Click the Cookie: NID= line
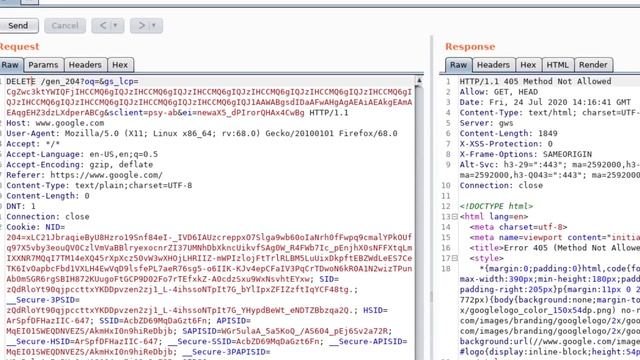 [x=36, y=227]
